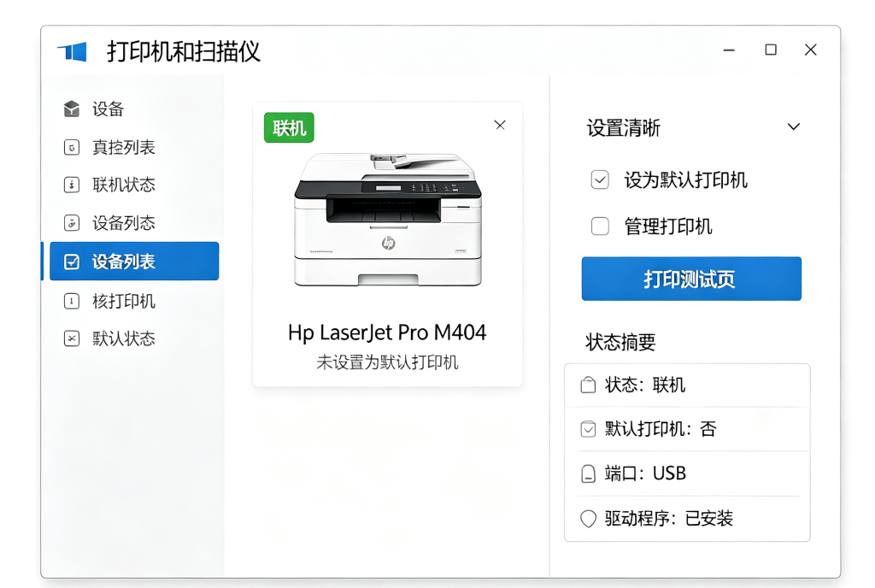Screen dimensions: 875x588
Task: Click the Windows logo in title bar
Action: point(72,52)
